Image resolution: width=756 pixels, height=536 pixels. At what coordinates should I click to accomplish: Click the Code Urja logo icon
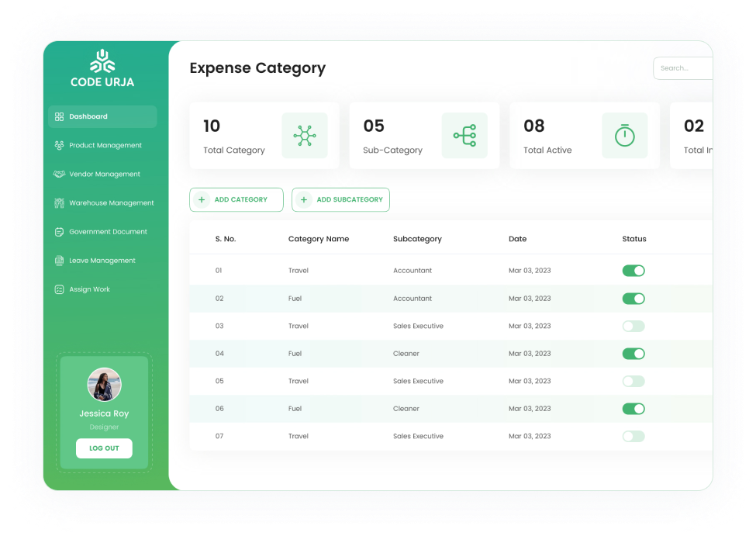click(x=102, y=62)
